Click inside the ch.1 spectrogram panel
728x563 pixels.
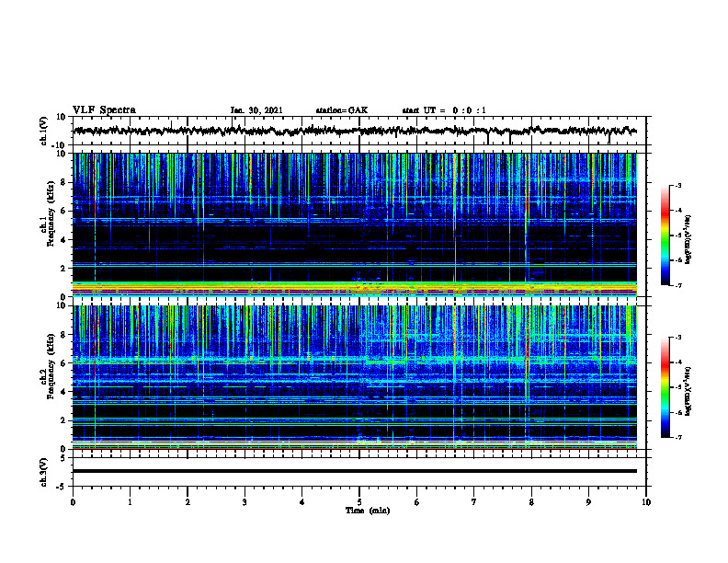point(355,224)
